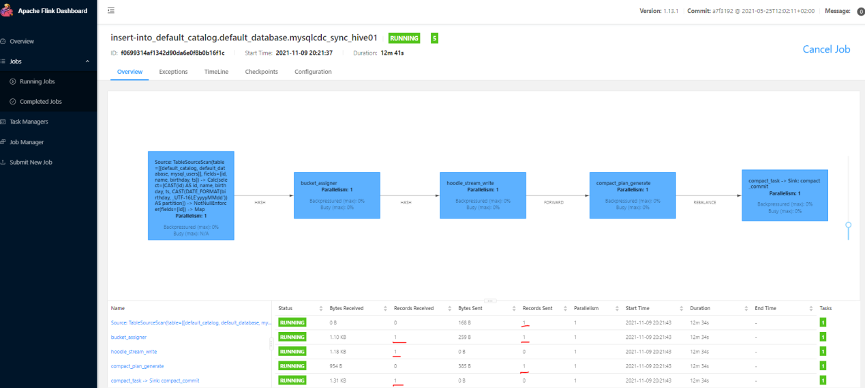Toggle the sidebar fold menu icon
The image size is (866, 389).
(x=111, y=10)
